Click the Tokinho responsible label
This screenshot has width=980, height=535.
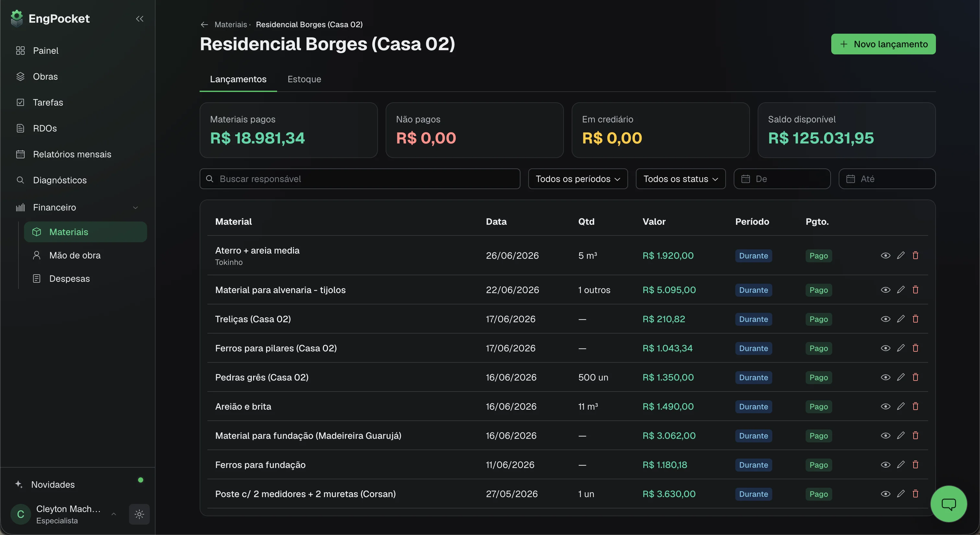pos(229,262)
